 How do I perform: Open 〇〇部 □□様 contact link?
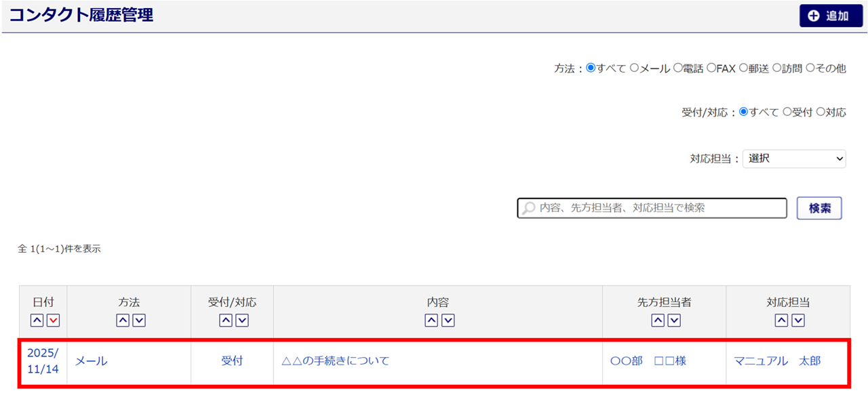tap(648, 361)
